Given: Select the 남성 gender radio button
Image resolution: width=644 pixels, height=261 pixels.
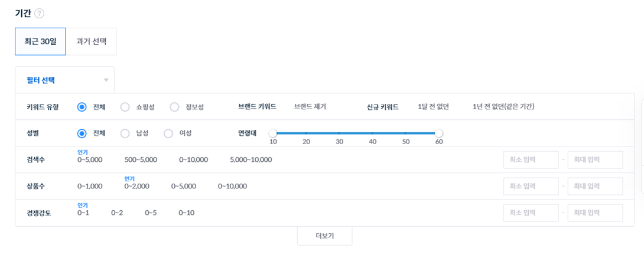Looking at the screenshot, I should 125,133.
